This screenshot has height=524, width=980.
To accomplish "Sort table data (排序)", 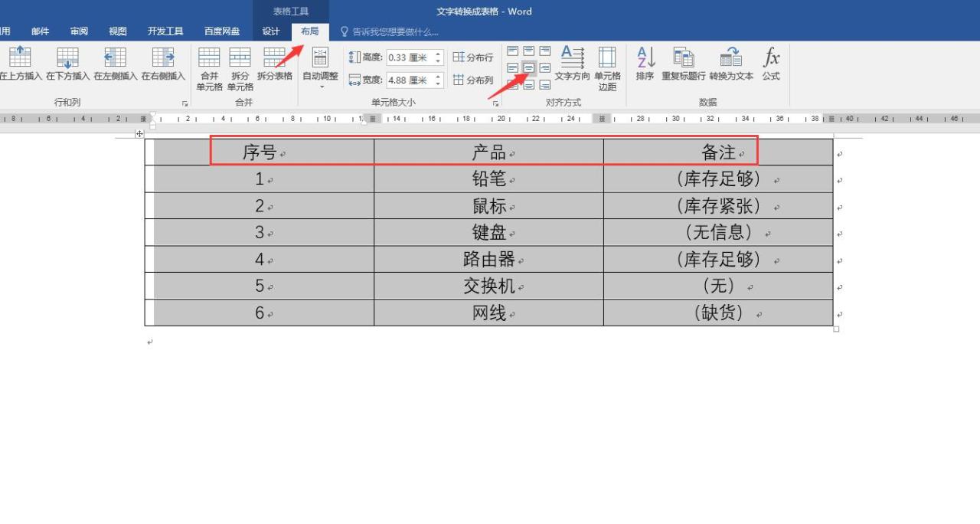I will [645, 64].
